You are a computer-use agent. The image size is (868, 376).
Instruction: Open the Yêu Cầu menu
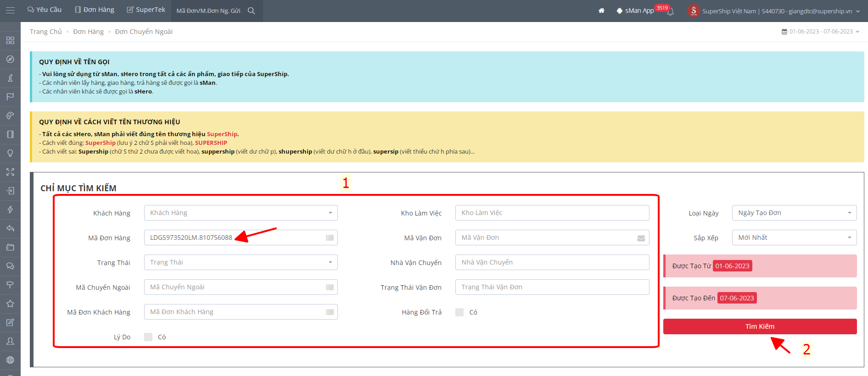(x=45, y=10)
